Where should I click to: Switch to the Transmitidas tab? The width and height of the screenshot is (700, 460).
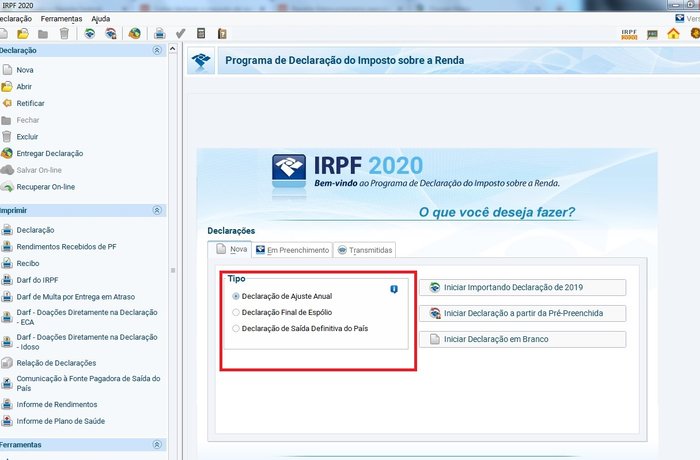pos(364,250)
